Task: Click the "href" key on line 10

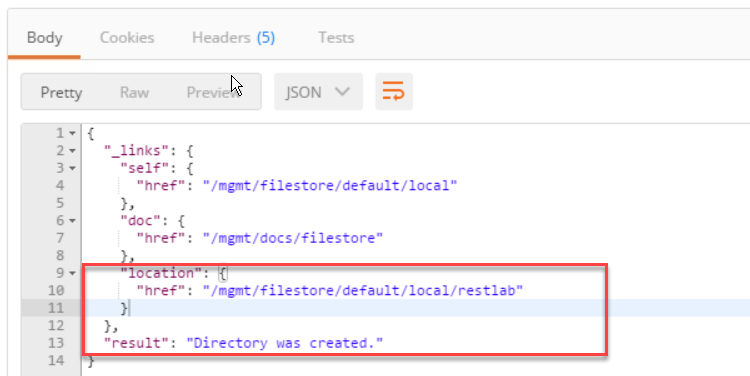Action: coord(161,290)
